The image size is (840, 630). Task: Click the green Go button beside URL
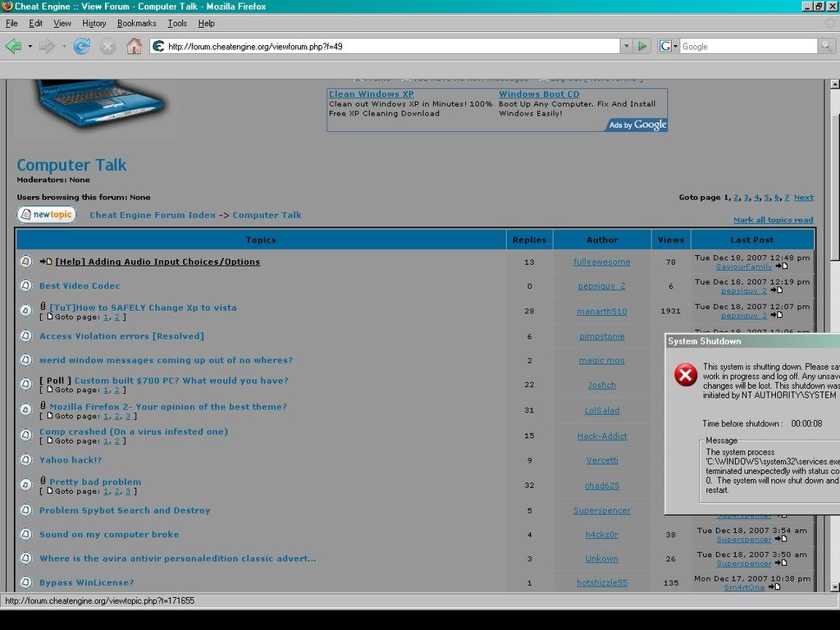(x=643, y=46)
